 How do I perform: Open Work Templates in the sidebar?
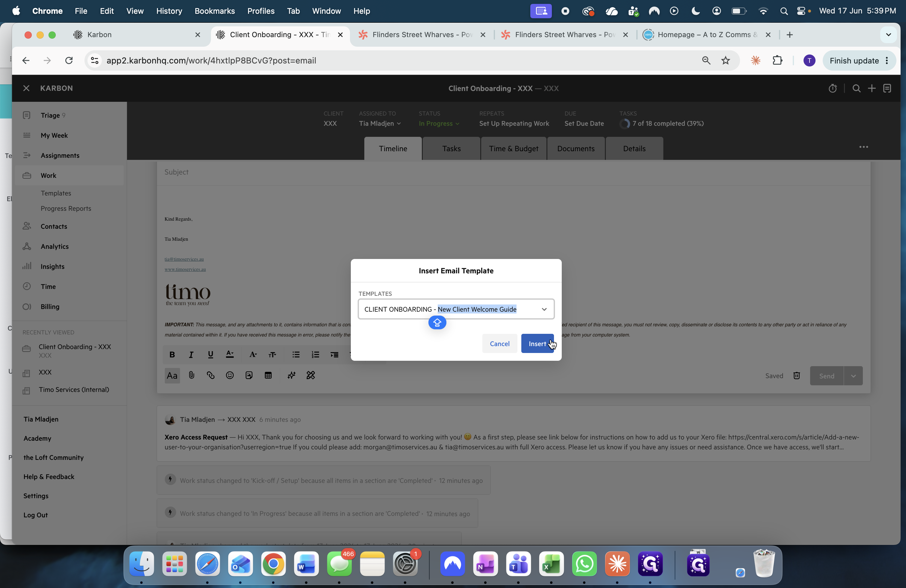click(56, 193)
